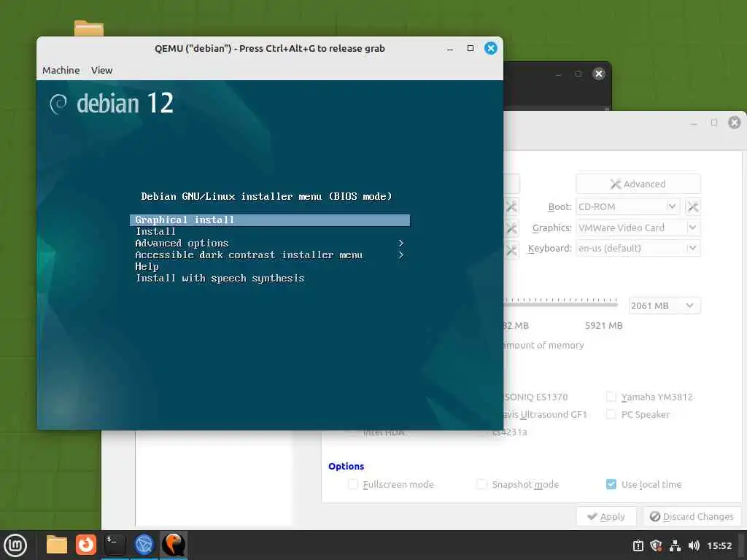Toggle Fullscreen mode option
This screenshot has height=560, width=747.
353,484
